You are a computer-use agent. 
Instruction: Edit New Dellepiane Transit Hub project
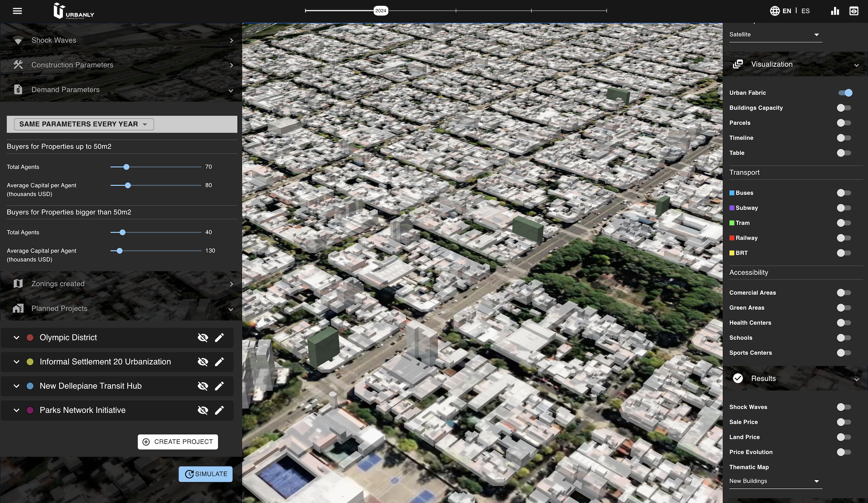click(219, 386)
